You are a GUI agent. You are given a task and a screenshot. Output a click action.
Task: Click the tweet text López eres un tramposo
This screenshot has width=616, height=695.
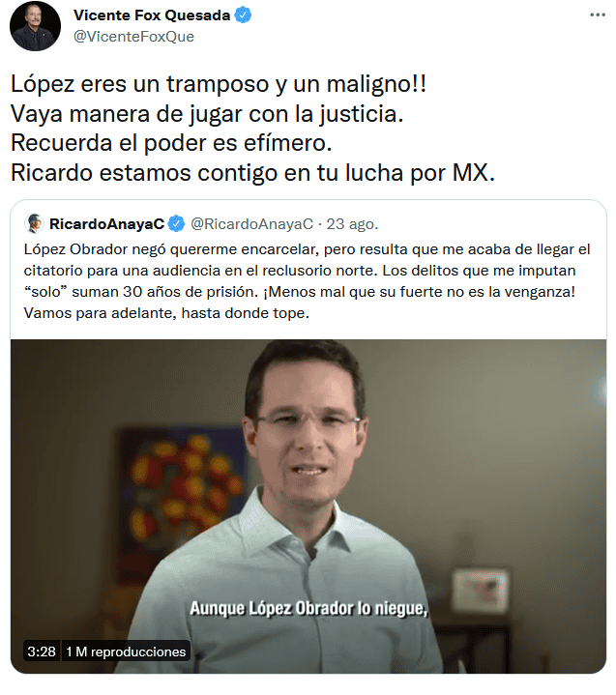tap(219, 83)
